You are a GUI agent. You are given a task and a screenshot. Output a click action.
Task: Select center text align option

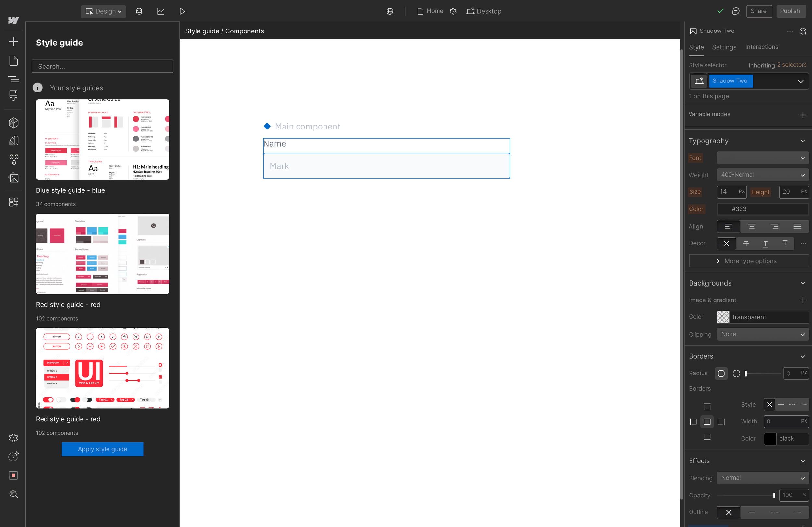coord(751,227)
